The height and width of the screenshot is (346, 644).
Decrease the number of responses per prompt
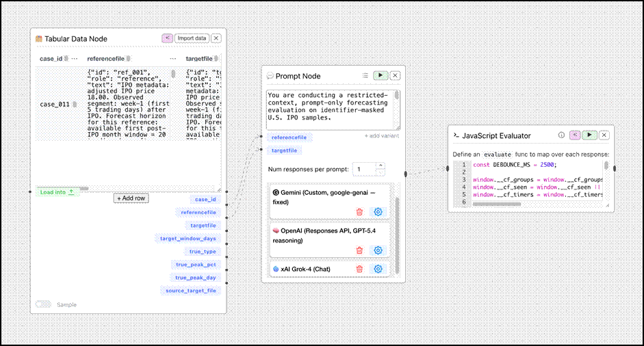[x=381, y=173]
